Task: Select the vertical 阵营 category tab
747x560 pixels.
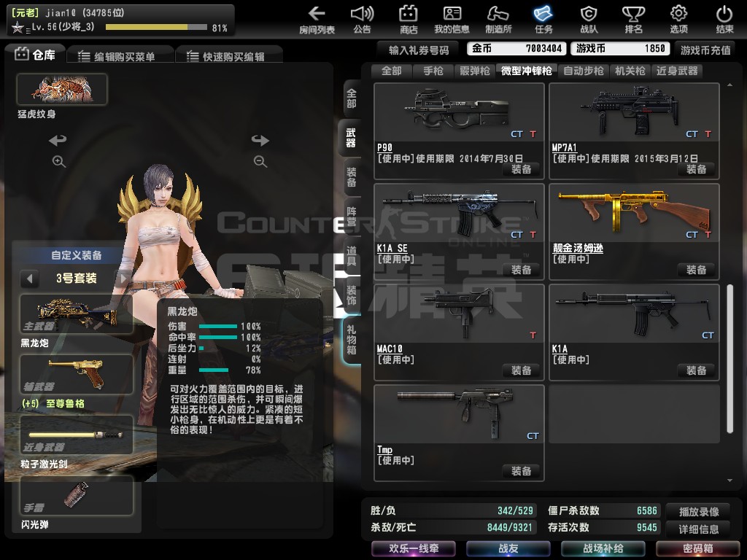Action: point(352,217)
